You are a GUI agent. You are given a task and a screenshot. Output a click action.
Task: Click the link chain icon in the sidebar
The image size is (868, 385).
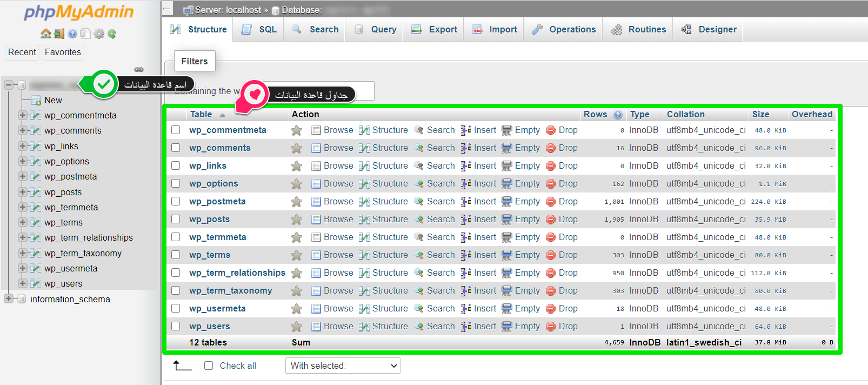point(139,70)
